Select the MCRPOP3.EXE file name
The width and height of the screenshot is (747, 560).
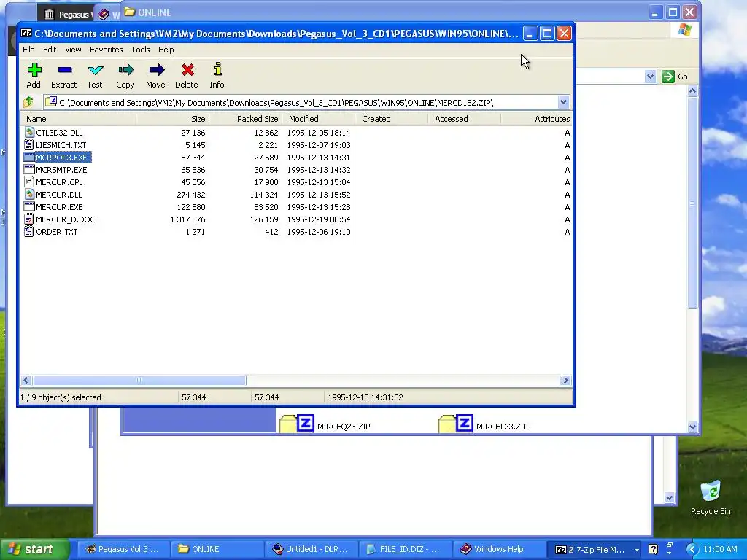pyautogui.click(x=61, y=157)
